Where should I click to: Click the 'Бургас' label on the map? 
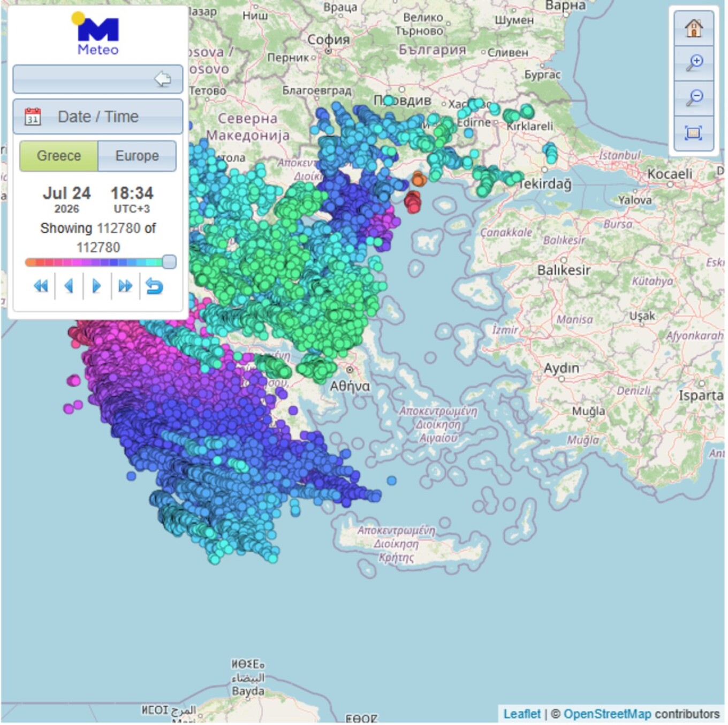pyautogui.click(x=542, y=74)
